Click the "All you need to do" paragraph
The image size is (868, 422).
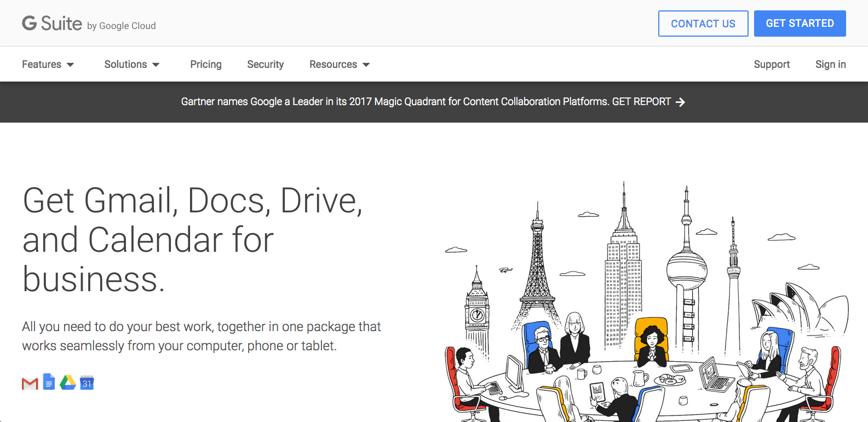(x=202, y=336)
